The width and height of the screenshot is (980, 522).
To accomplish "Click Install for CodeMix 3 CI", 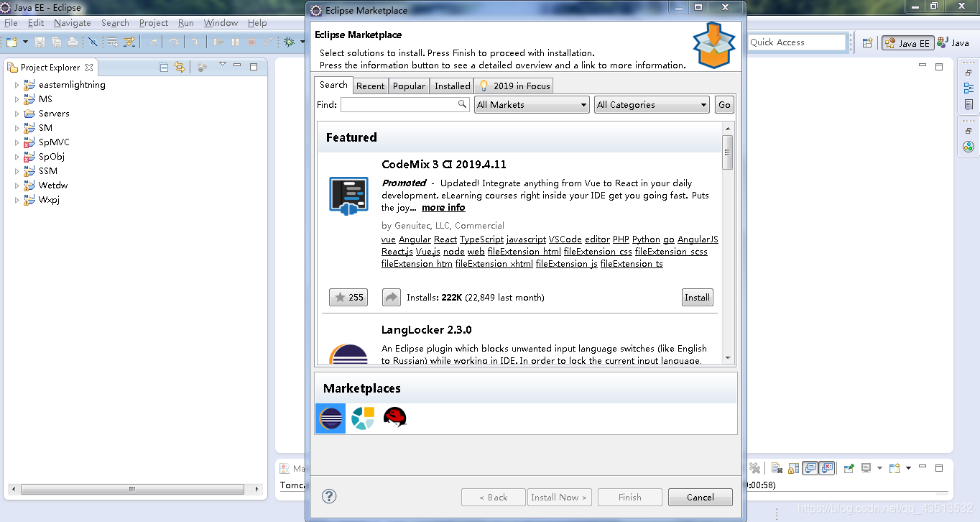I will 697,297.
